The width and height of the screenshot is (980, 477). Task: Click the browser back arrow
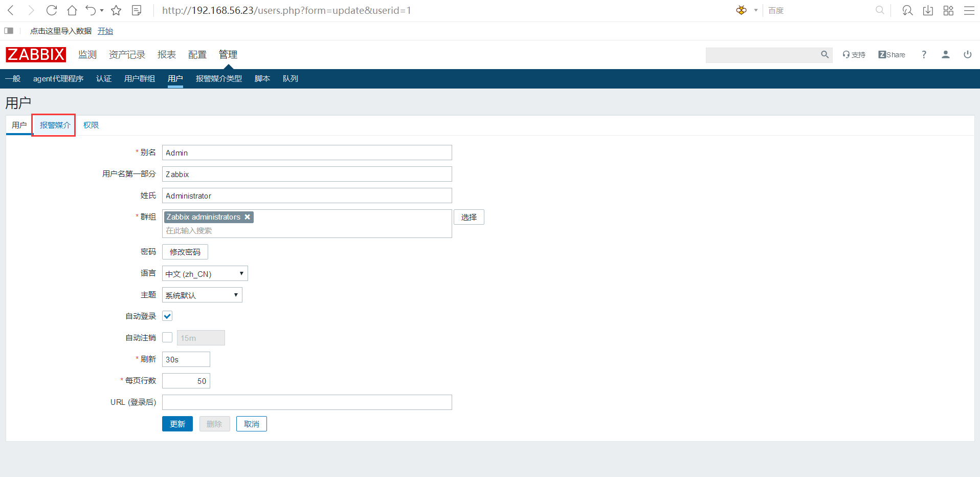click(x=11, y=10)
